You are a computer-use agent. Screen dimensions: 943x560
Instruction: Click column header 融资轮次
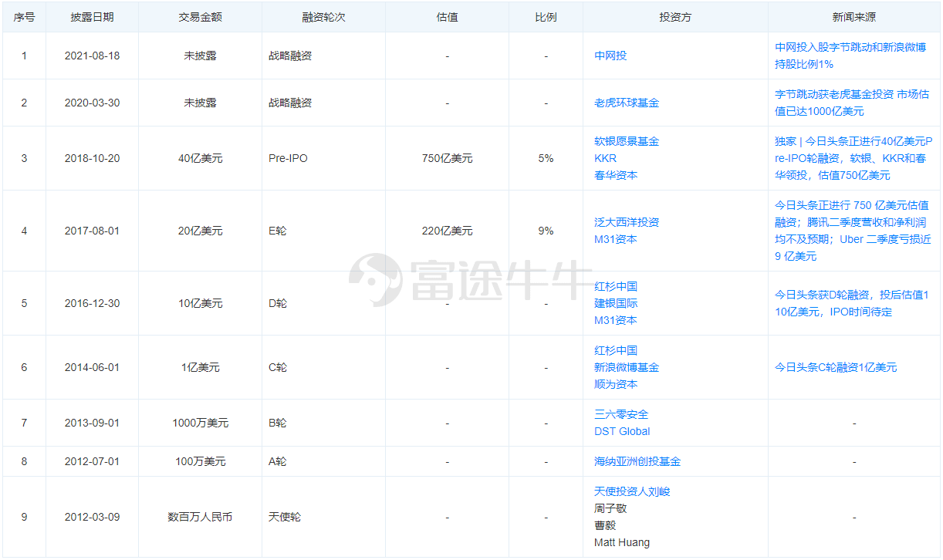(323, 16)
